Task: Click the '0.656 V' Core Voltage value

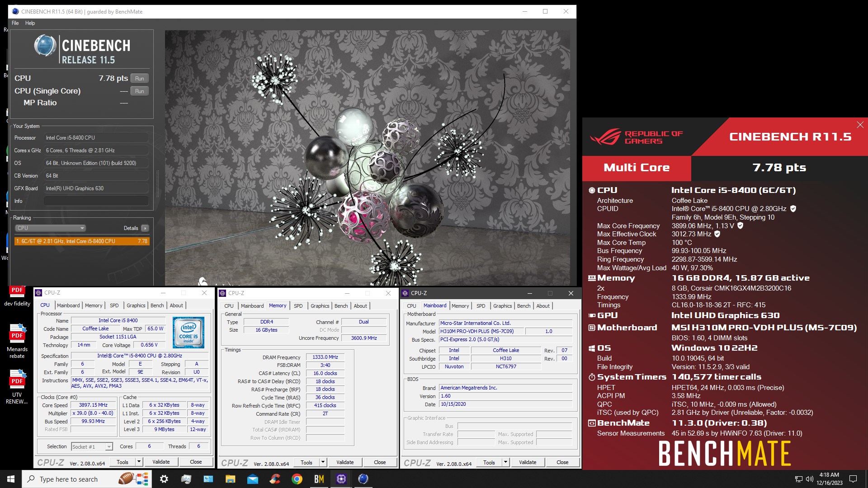Action: pyautogui.click(x=149, y=345)
